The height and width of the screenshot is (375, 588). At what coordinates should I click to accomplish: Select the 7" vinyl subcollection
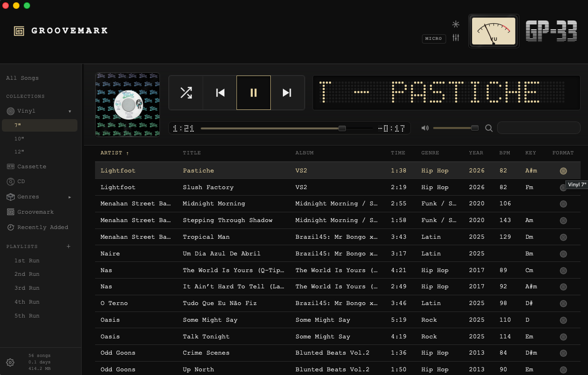(x=40, y=125)
